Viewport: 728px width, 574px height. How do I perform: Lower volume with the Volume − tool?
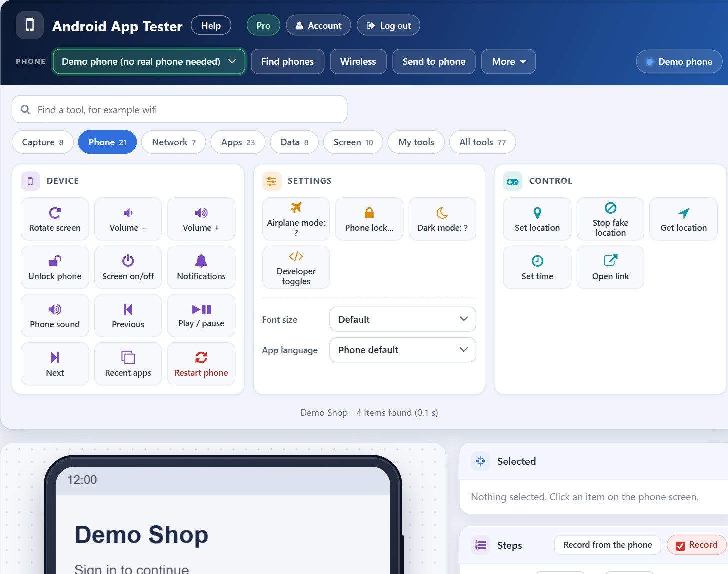tap(128, 219)
